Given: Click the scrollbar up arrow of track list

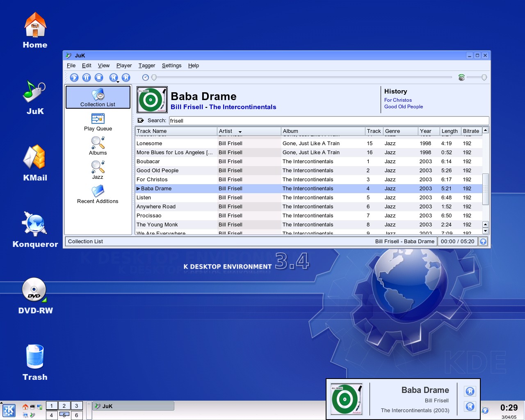Looking at the screenshot, I should tap(486, 130).
